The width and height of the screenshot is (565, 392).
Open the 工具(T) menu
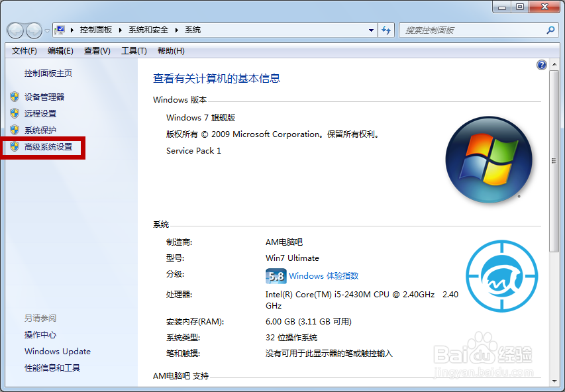pos(134,51)
